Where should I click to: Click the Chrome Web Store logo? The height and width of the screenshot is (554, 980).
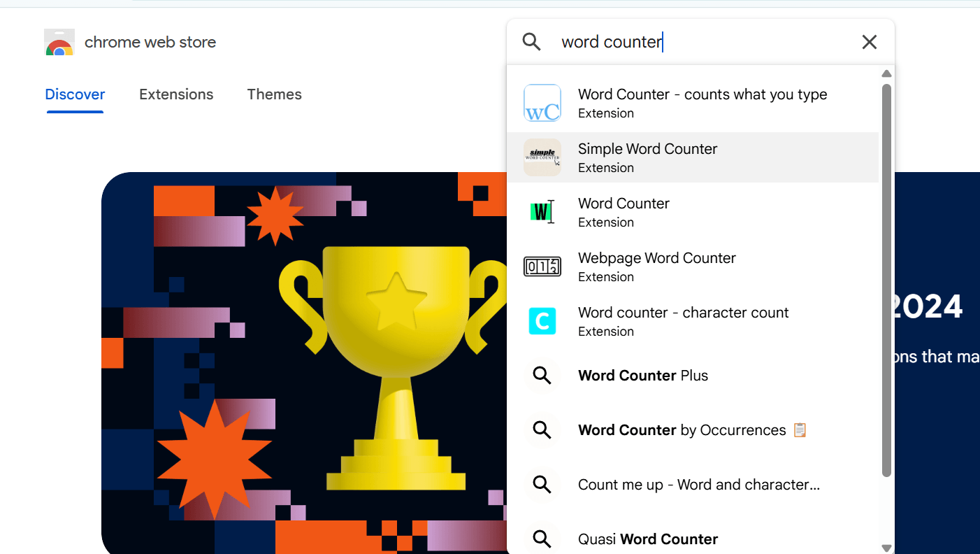pos(59,42)
